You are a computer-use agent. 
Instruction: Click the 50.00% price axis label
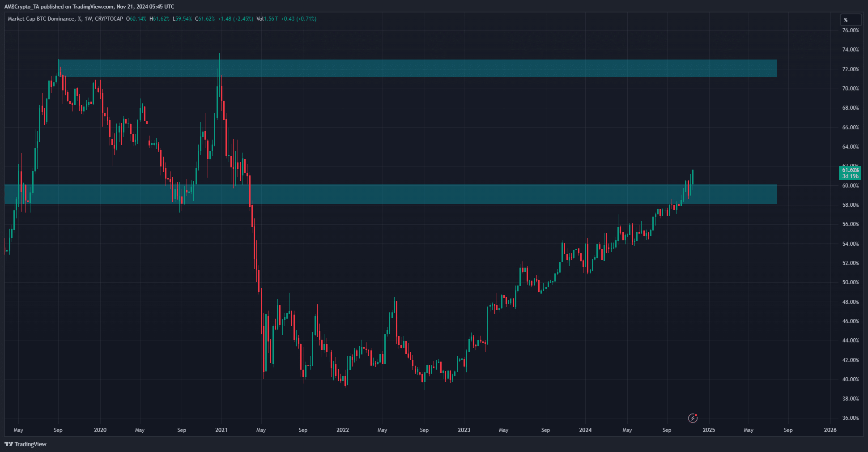(851, 282)
